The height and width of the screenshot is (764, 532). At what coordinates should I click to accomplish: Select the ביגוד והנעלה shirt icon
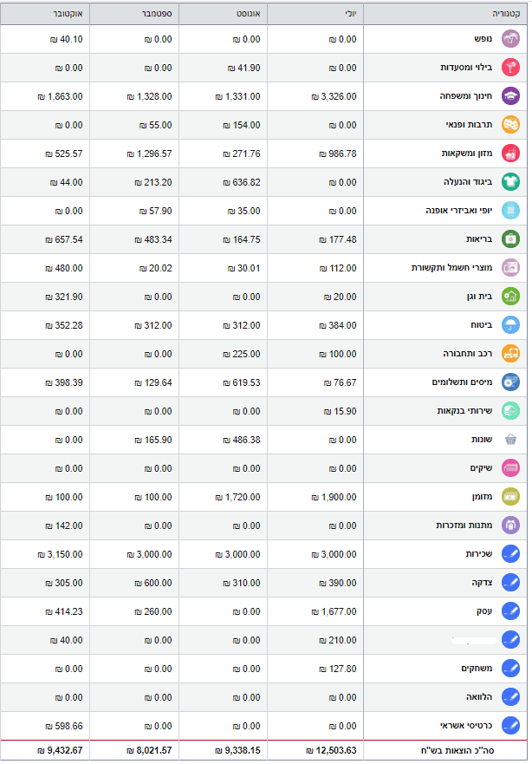coord(511,182)
